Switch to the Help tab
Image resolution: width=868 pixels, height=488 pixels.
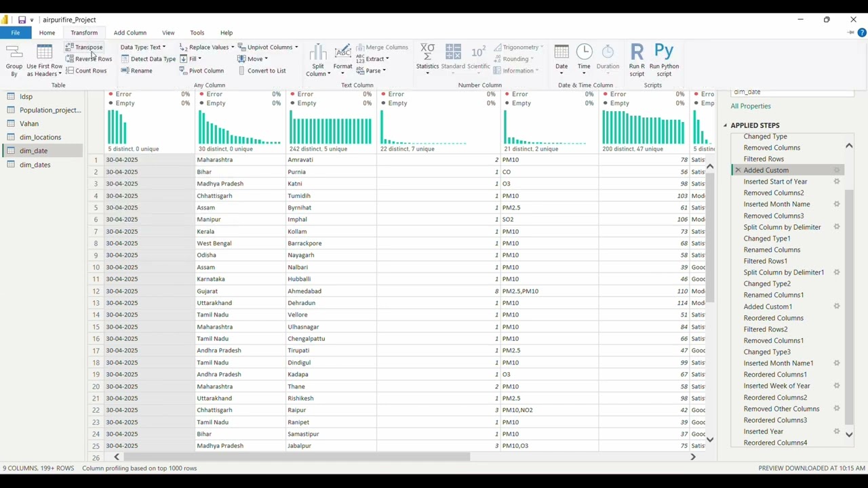226,33
